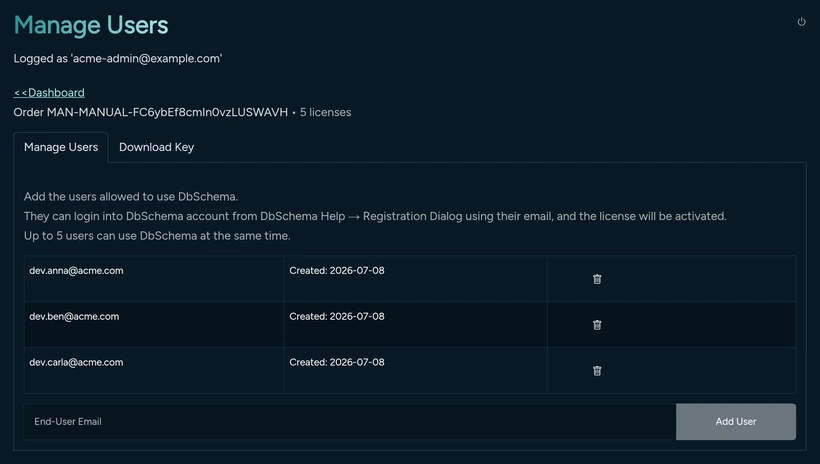The height and width of the screenshot is (464, 820).
Task: Delete user dev.anna@acme.com with trash icon
Action: [597, 279]
